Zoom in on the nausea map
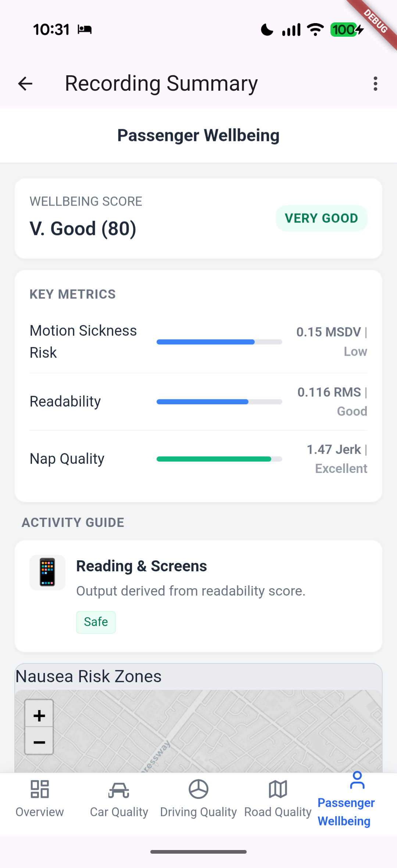This screenshot has height=868, width=397. [x=39, y=715]
